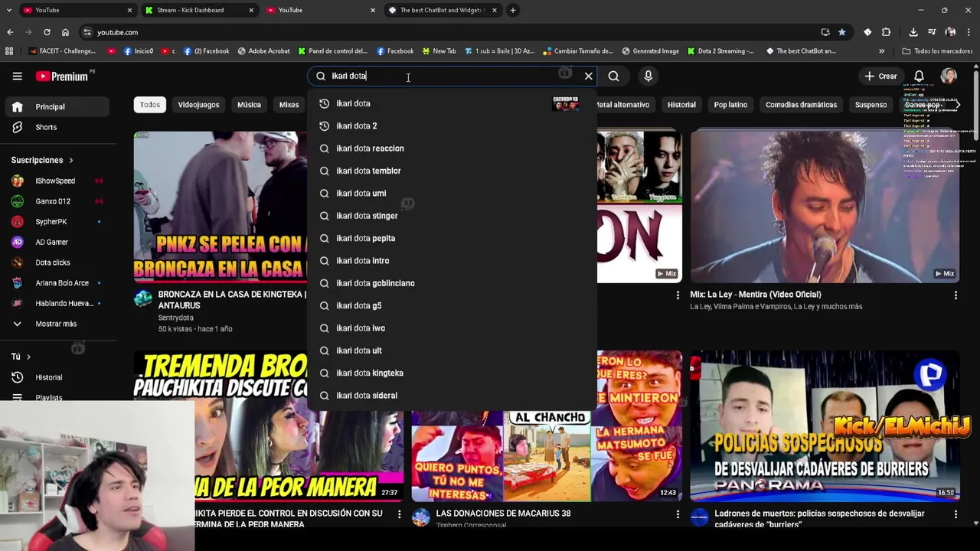The image size is (980, 551).
Task: Open the notifications bell
Action: tap(919, 76)
